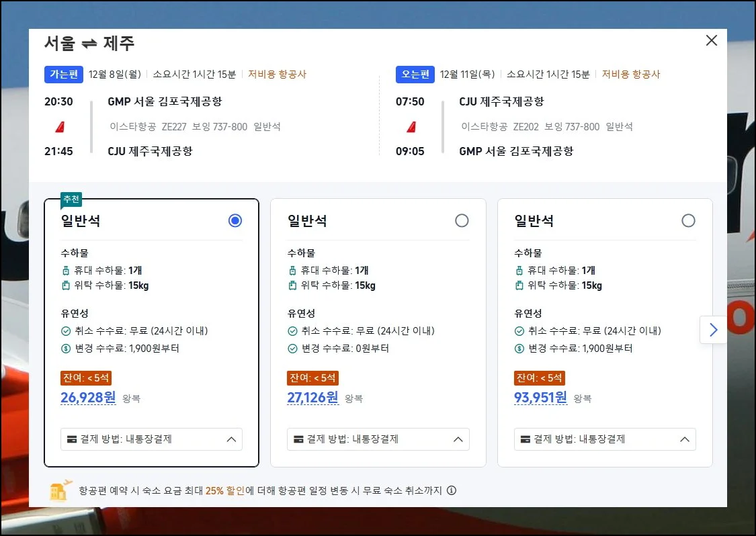The height and width of the screenshot is (536, 756).
Task: Click the 오는편 return flight label
Action: (x=415, y=75)
